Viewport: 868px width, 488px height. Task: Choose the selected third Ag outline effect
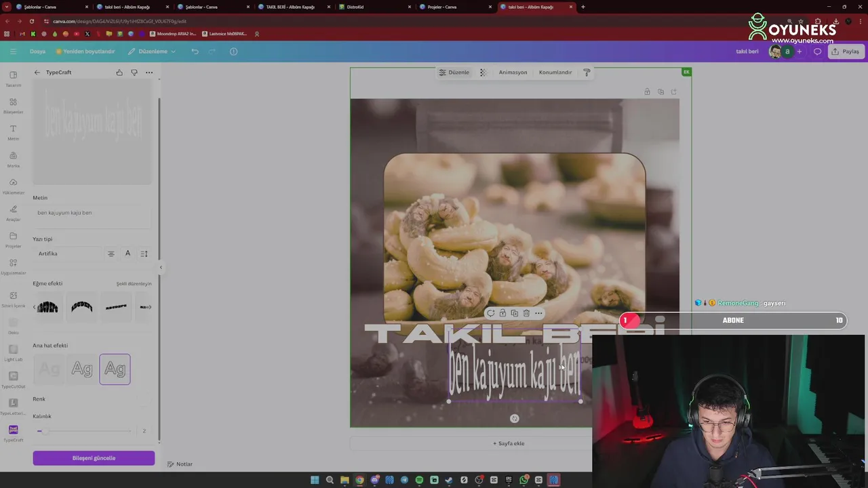pyautogui.click(x=115, y=369)
